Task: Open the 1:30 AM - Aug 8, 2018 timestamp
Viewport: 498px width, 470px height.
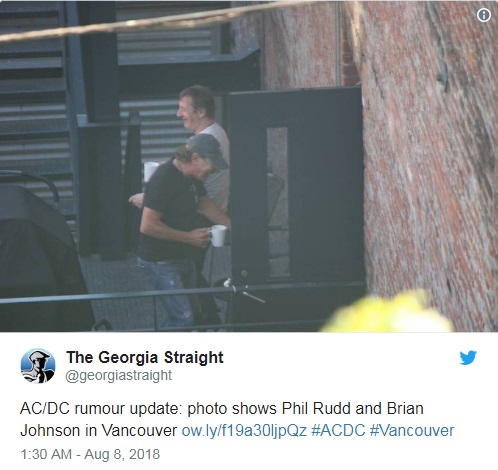Action: point(90,454)
